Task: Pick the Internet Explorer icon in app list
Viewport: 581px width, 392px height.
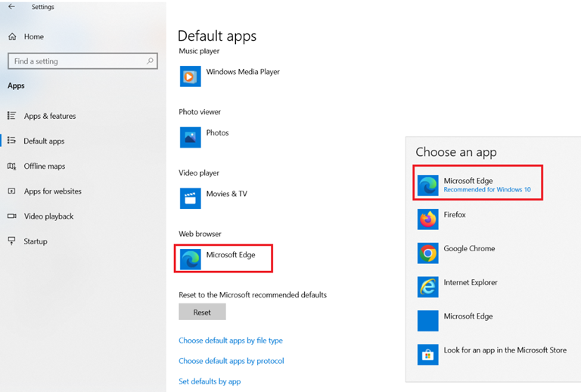Action: (427, 287)
